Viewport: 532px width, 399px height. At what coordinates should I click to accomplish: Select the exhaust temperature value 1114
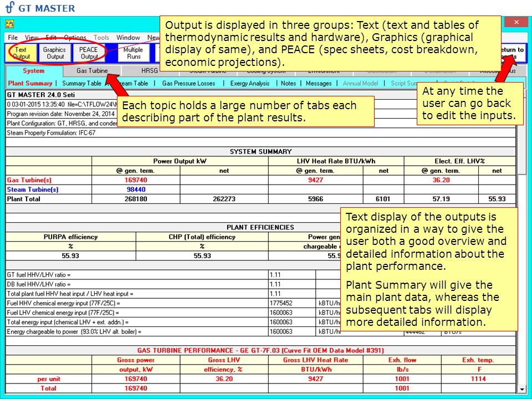click(x=478, y=378)
